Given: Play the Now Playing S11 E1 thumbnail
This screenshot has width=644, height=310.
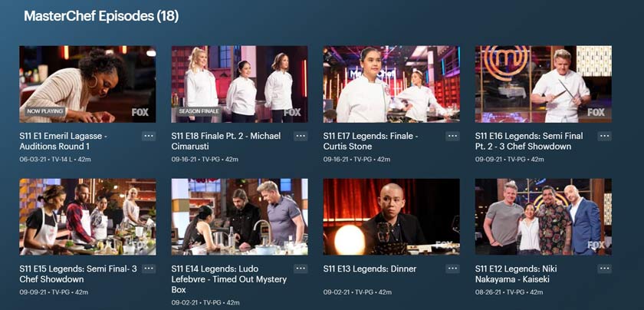Looking at the screenshot, I should click(87, 84).
